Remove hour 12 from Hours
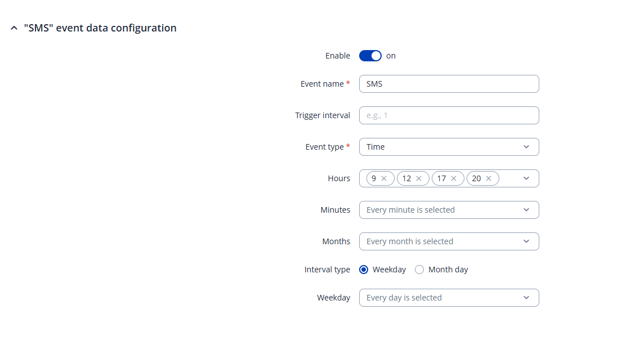Viewport: 644px width, 341px height. click(x=419, y=178)
